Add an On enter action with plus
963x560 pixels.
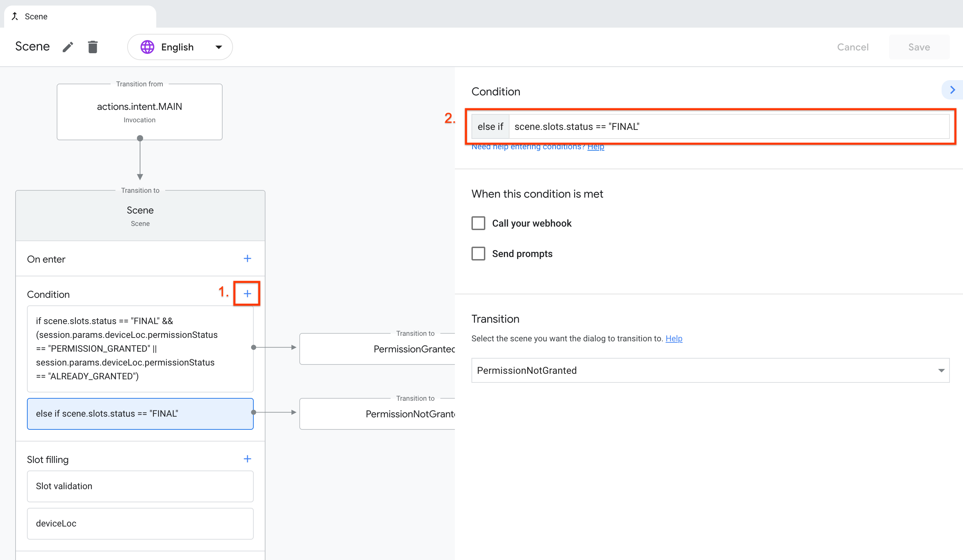(x=247, y=259)
